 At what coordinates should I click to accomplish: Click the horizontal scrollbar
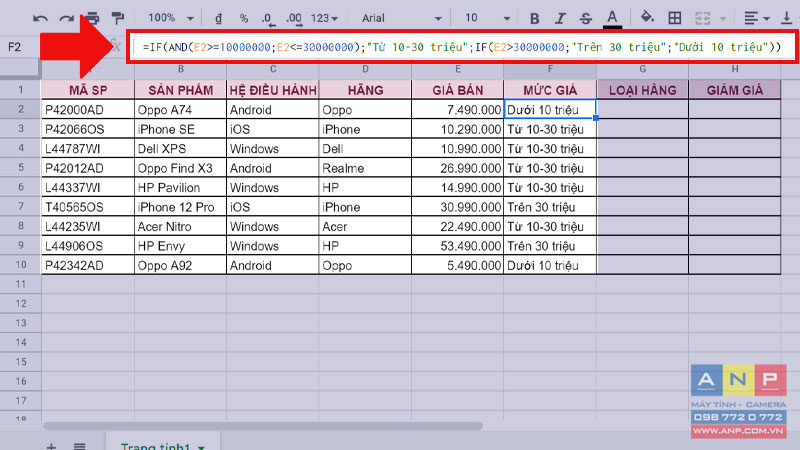[x=263, y=426]
